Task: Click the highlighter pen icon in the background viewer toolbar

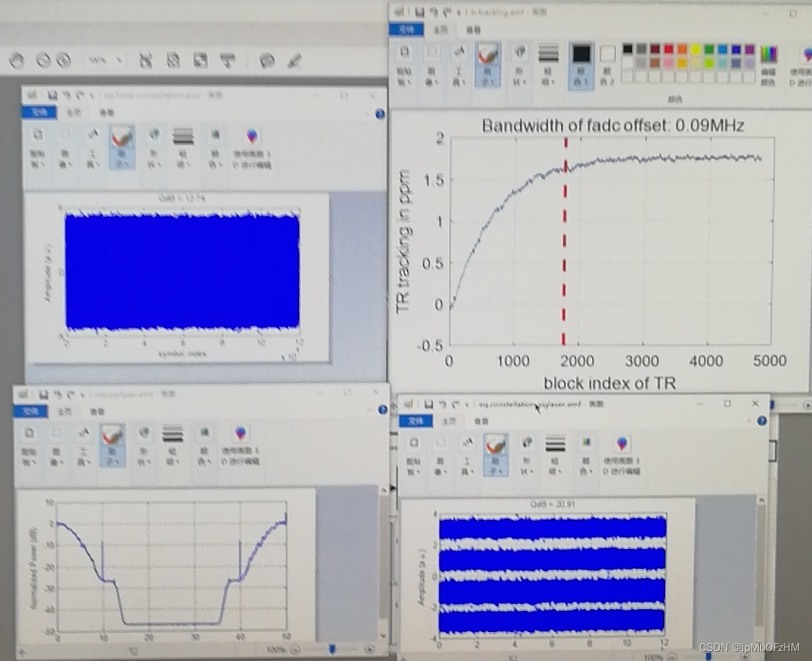Action: pyautogui.click(x=295, y=61)
